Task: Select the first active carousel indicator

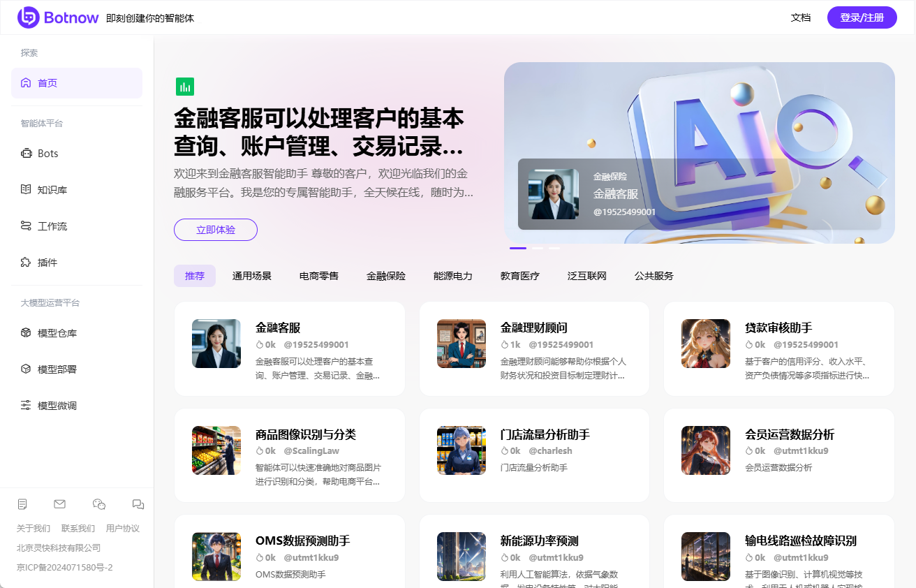Action: [x=518, y=248]
